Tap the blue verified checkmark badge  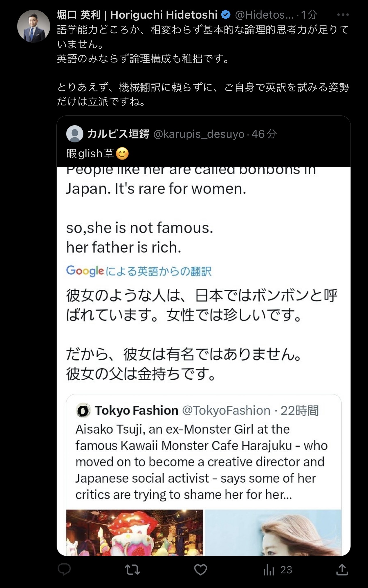pyautogui.click(x=226, y=14)
